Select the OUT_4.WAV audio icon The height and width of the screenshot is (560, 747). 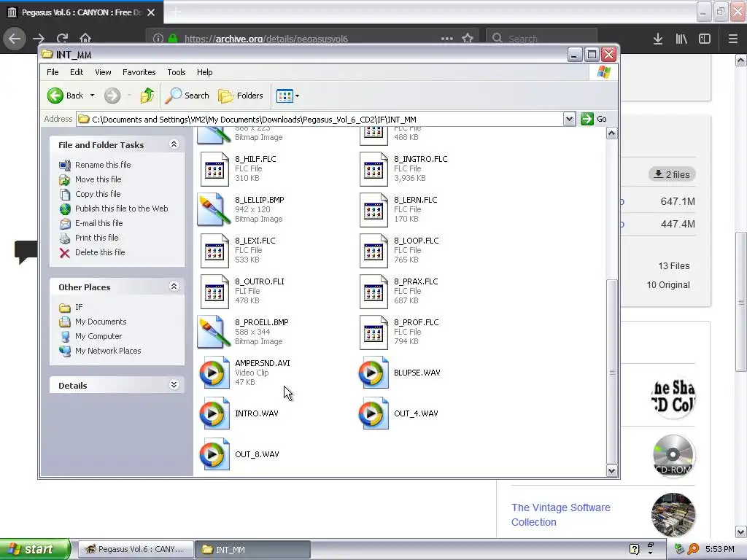(373, 414)
